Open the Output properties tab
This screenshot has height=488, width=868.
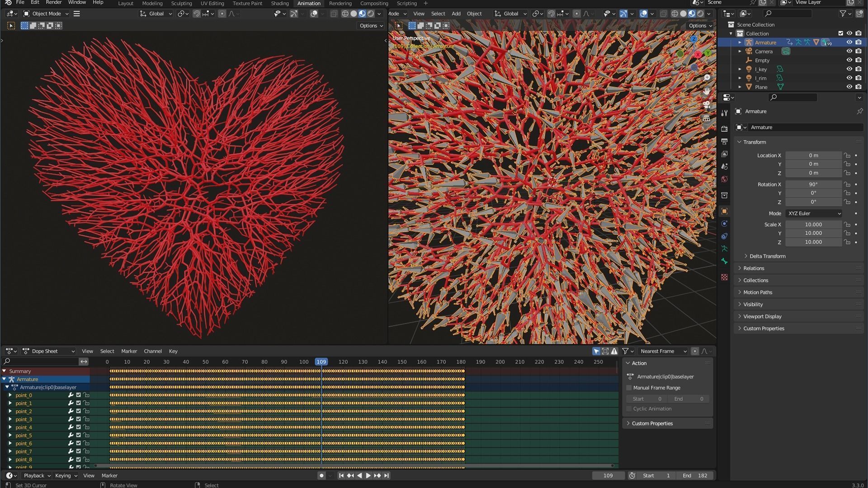tap(724, 141)
